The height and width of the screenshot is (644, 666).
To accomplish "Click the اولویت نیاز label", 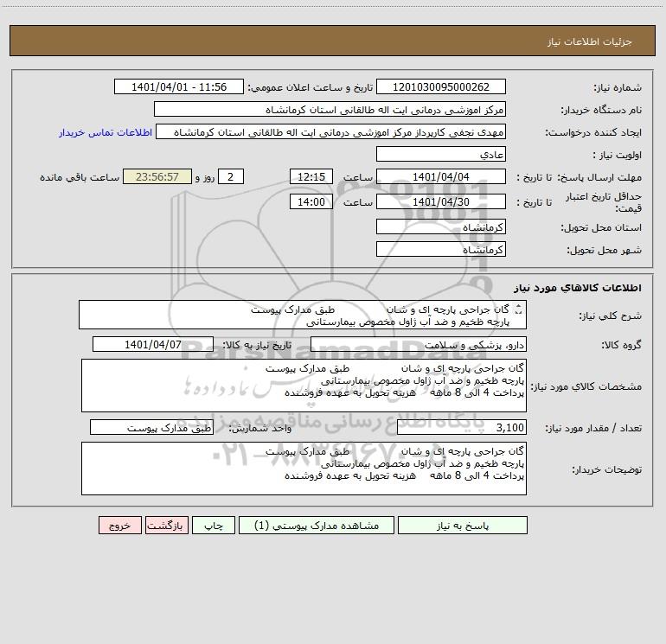I will click(618, 155).
